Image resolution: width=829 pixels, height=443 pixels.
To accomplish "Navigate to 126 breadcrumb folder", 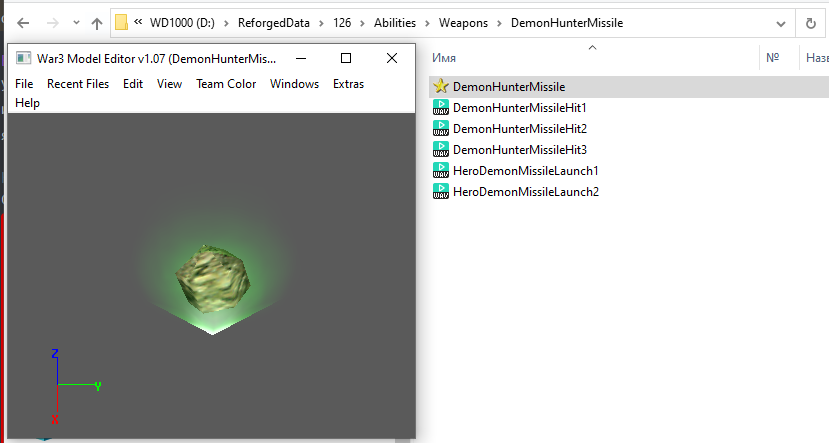I will (342, 23).
